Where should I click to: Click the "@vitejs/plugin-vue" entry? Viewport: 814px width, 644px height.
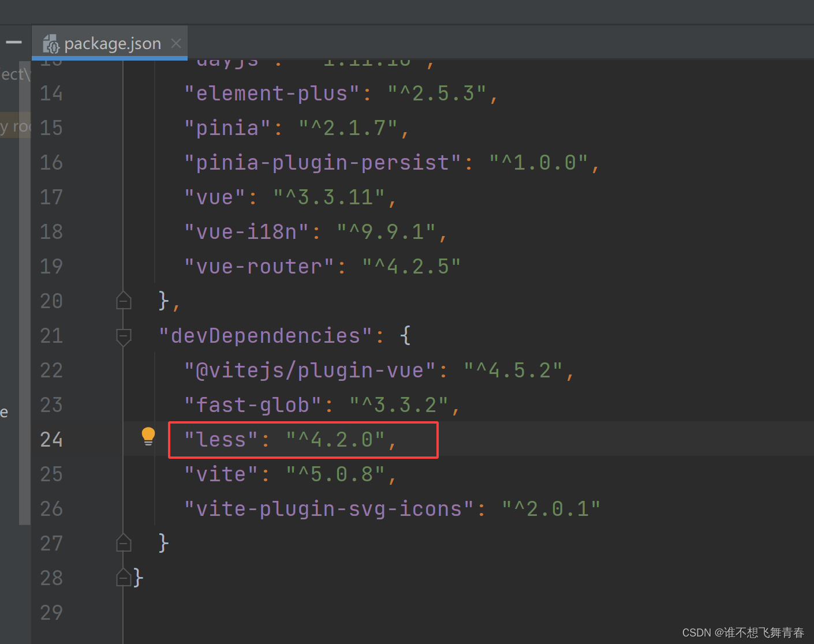(307, 370)
